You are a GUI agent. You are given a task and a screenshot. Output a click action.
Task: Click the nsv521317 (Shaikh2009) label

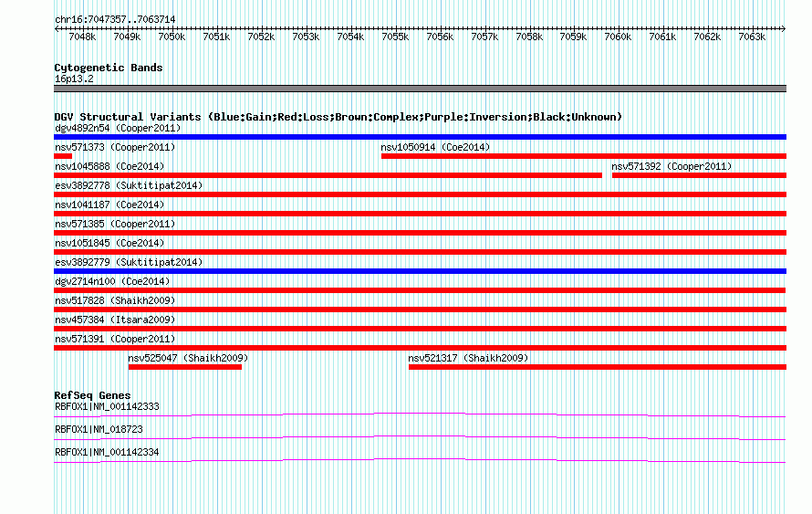pos(468,358)
